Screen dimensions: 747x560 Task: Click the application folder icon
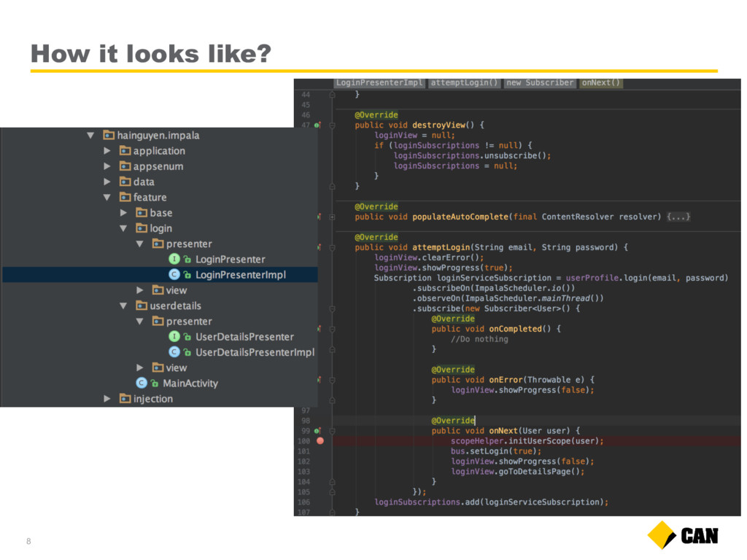[x=125, y=151]
